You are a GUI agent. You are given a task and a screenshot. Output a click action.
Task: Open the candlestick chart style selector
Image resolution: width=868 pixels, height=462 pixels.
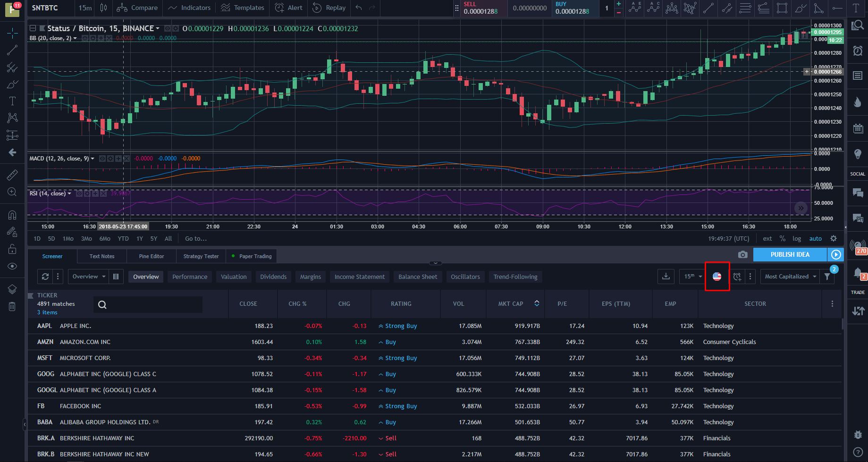(x=103, y=8)
